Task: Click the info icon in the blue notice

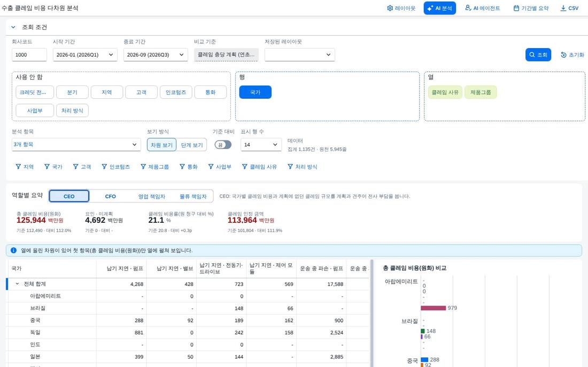Action: pyautogui.click(x=13, y=251)
